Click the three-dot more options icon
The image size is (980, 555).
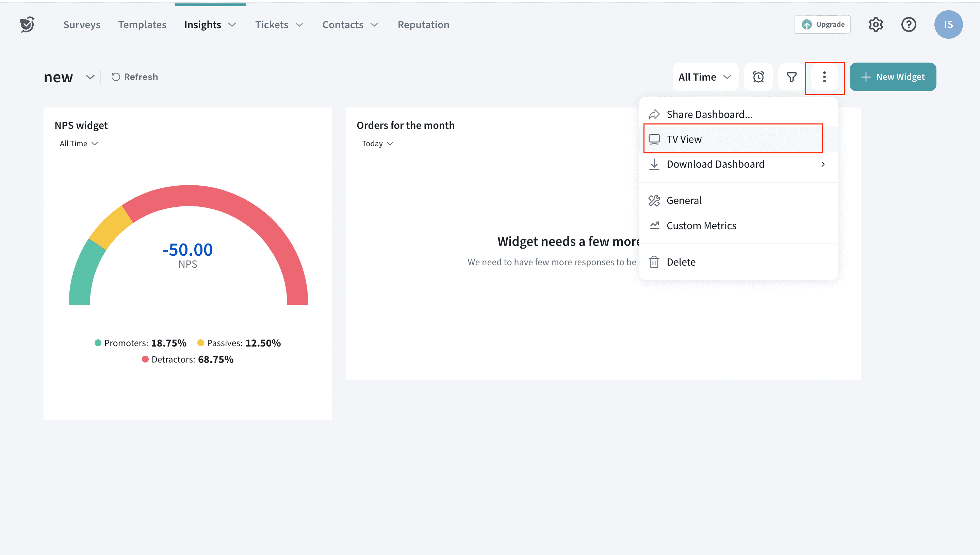pos(824,77)
